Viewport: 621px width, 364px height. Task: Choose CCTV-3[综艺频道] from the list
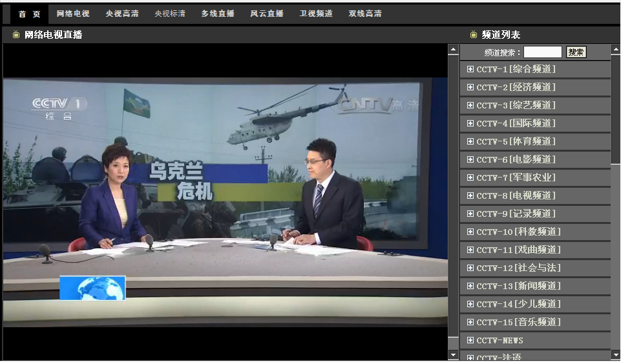tap(516, 105)
